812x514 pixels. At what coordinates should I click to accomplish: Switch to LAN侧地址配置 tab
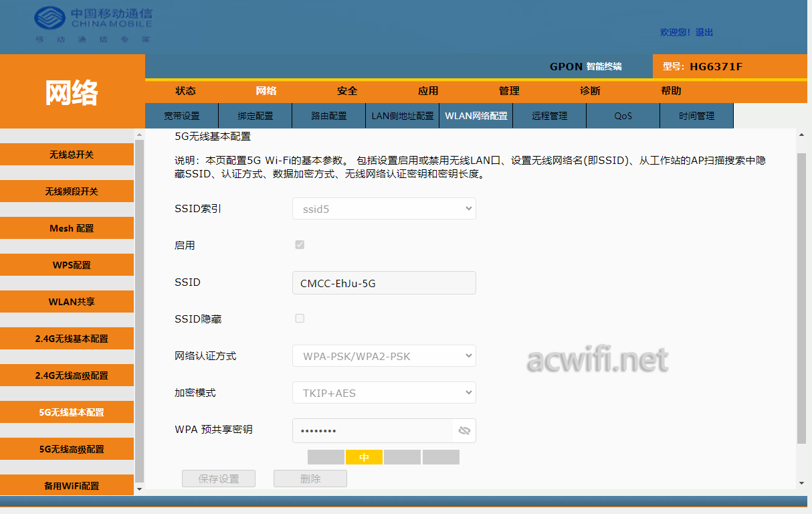pyautogui.click(x=403, y=116)
